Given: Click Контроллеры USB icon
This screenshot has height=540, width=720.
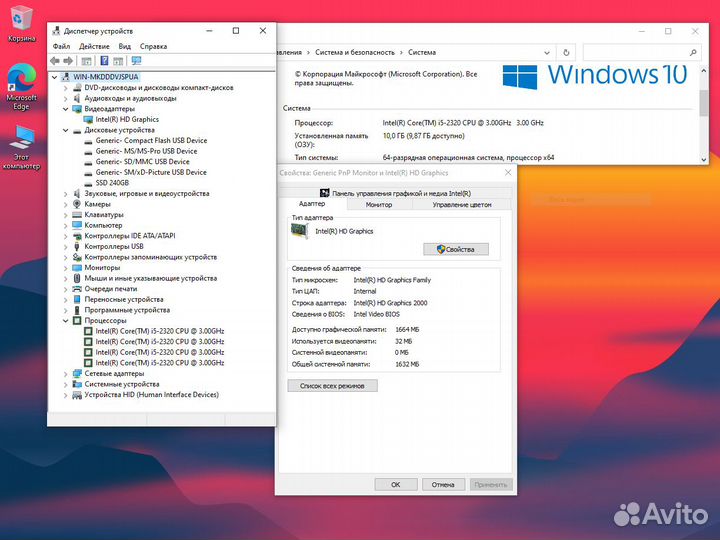Looking at the screenshot, I should point(77,247).
